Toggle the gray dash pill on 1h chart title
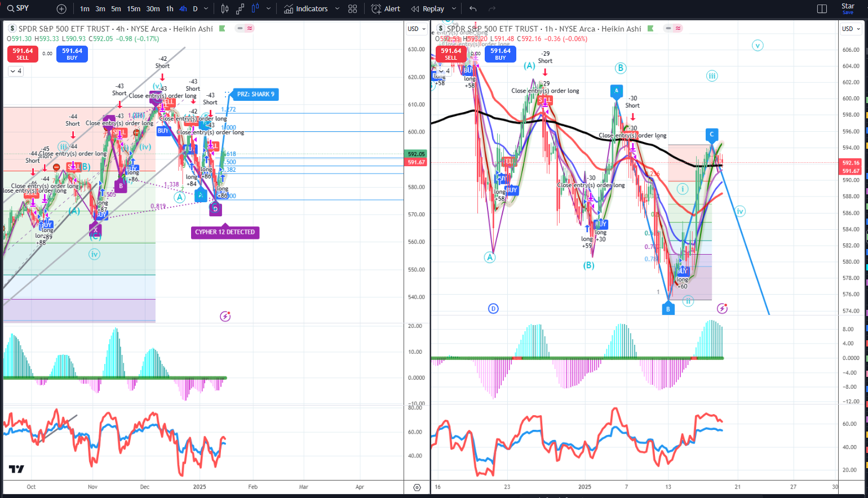Viewport: 868px width, 498px height. click(x=668, y=28)
